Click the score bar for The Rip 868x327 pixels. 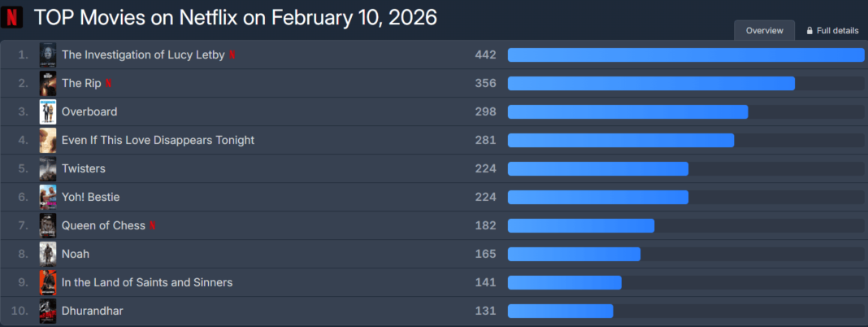click(x=651, y=84)
